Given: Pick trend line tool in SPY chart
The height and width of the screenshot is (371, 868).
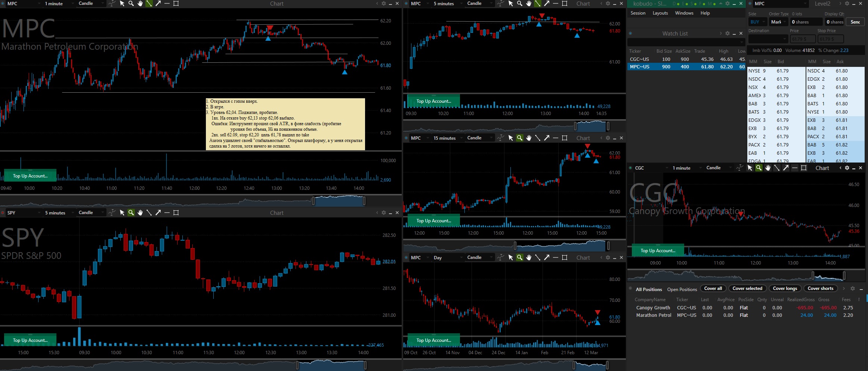Looking at the screenshot, I should [x=149, y=213].
